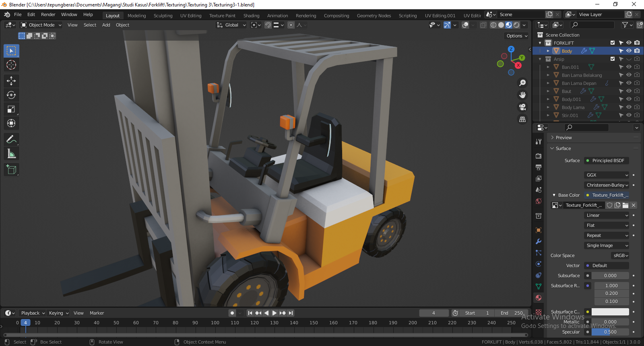The height and width of the screenshot is (346, 644).
Task: Click the Subsurface Color white swatch
Action: (610, 312)
